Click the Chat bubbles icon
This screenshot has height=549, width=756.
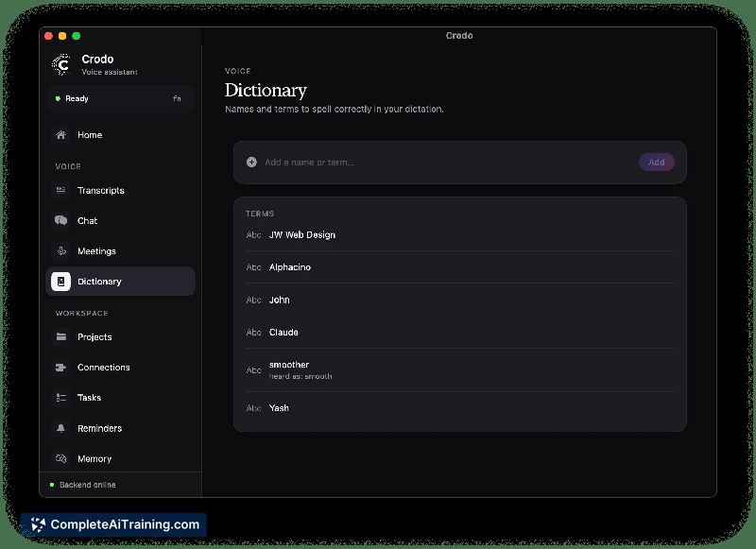point(60,220)
